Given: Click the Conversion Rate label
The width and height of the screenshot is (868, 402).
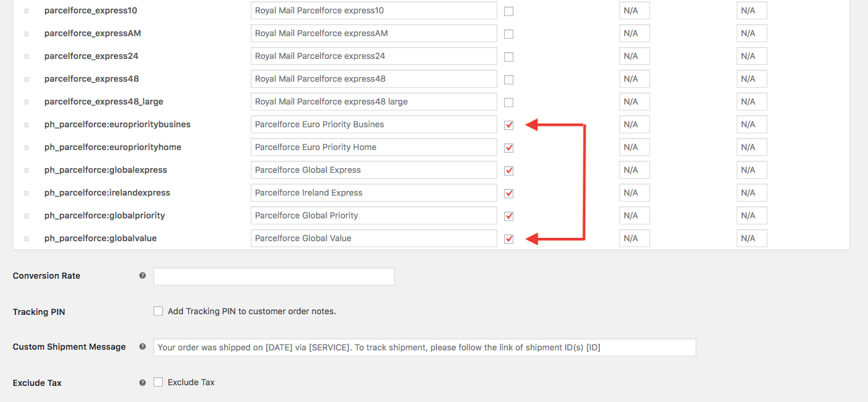Looking at the screenshot, I should 46,276.
